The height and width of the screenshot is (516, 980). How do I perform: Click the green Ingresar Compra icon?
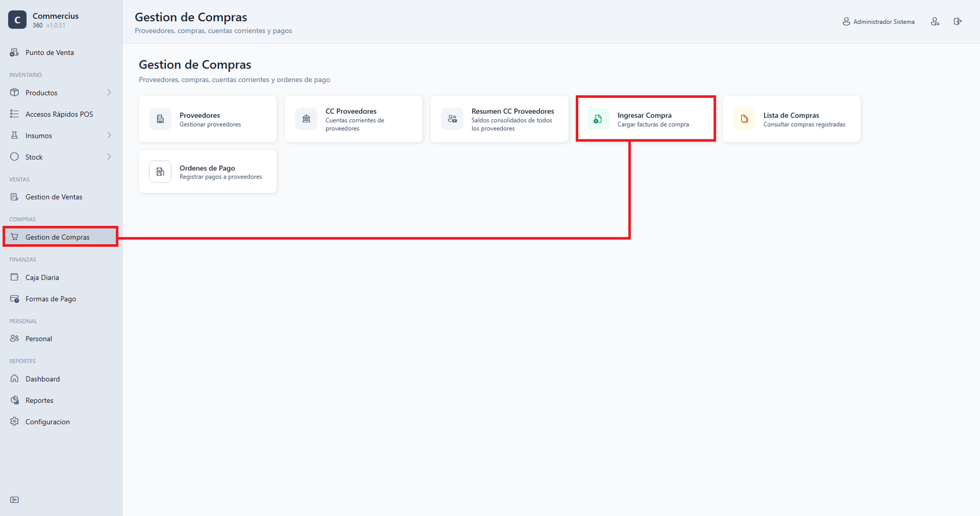point(598,119)
